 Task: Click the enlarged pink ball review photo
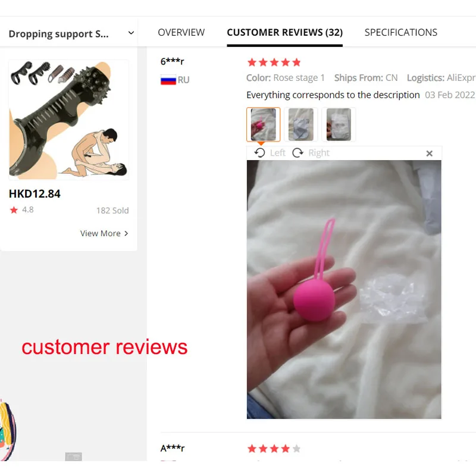point(344,289)
